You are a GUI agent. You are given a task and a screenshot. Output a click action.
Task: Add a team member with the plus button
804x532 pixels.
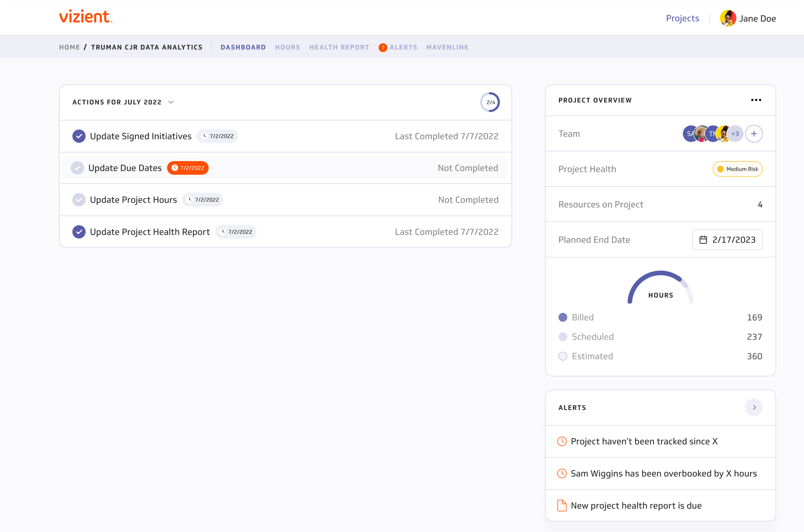(x=754, y=134)
